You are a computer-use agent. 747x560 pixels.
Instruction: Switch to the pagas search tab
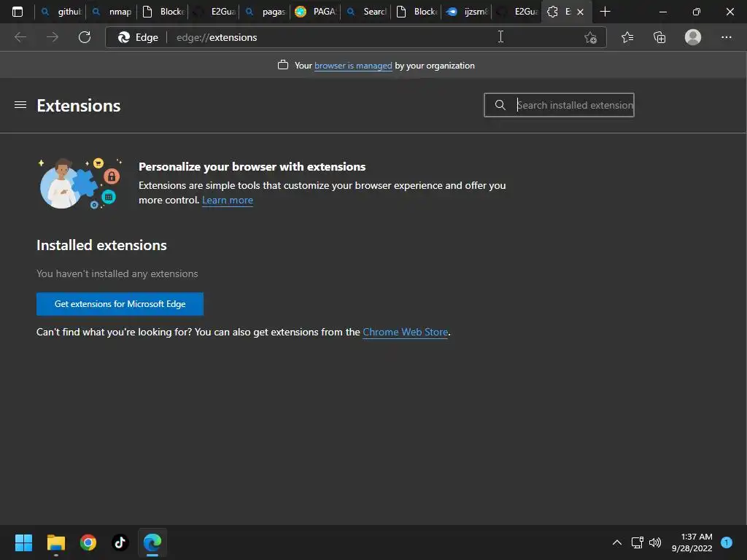265,12
